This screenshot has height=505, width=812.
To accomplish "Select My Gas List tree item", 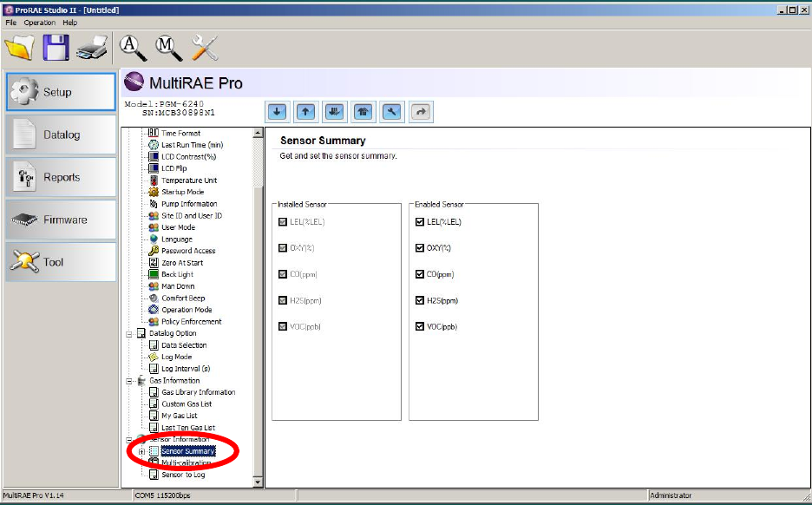I will [180, 416].
